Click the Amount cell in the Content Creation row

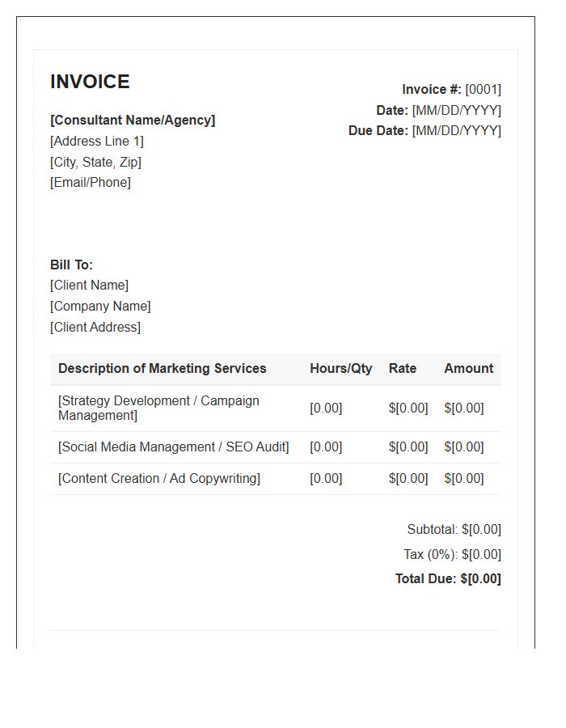point(464,479)
